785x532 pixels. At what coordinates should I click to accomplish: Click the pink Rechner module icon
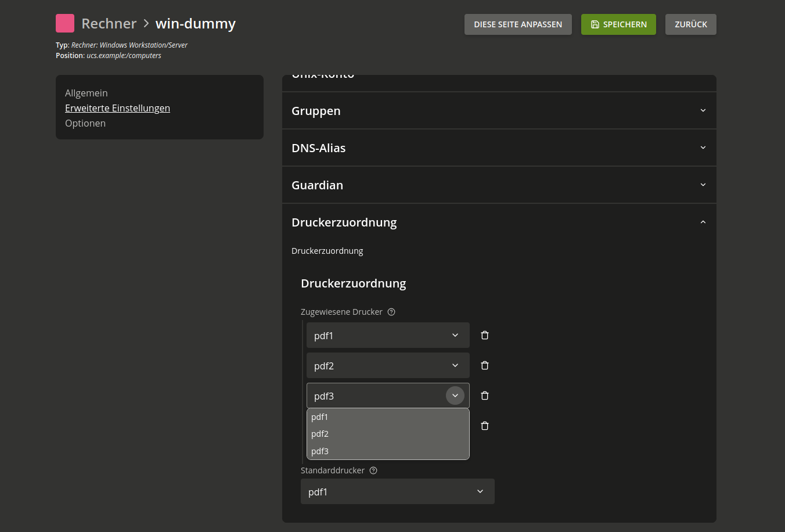(x=65, y=23)
